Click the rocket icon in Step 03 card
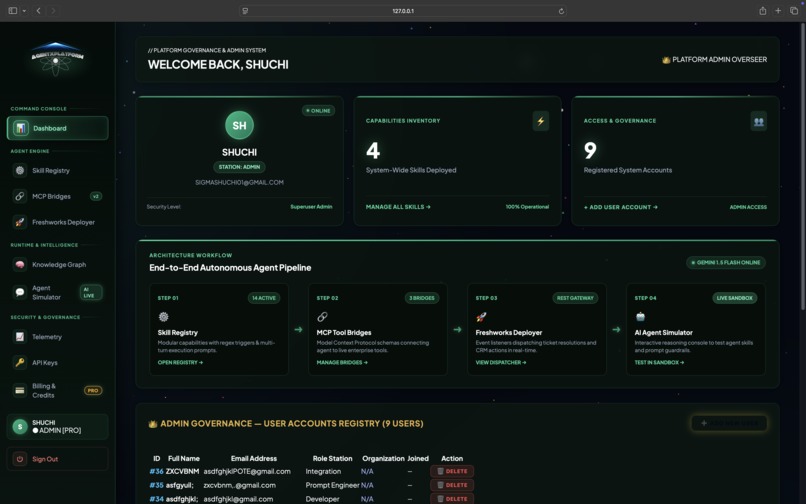 coord(481,317)
